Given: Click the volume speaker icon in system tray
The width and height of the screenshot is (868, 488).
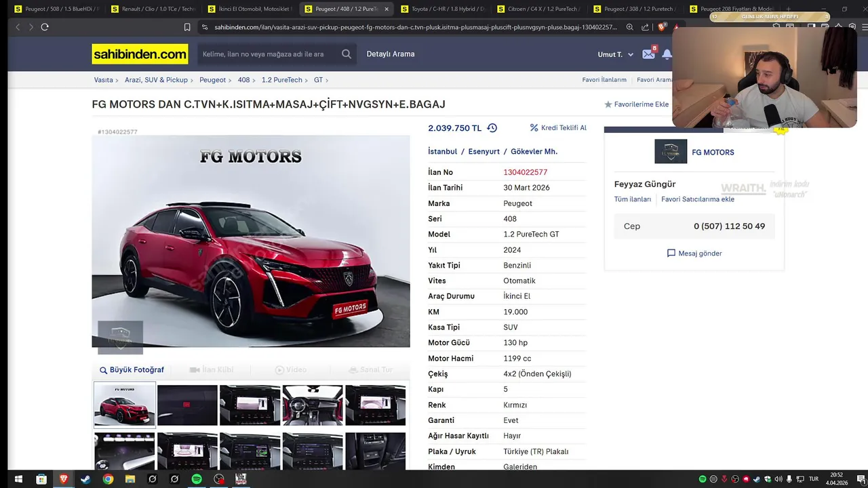Looking at the screenshot, I should tap(778, 479).
